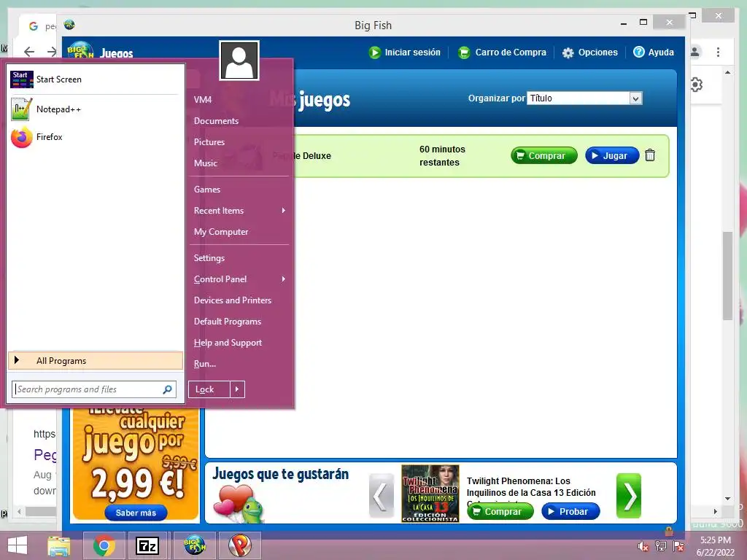Open My Computer from start menu

(x=239, y=232)
